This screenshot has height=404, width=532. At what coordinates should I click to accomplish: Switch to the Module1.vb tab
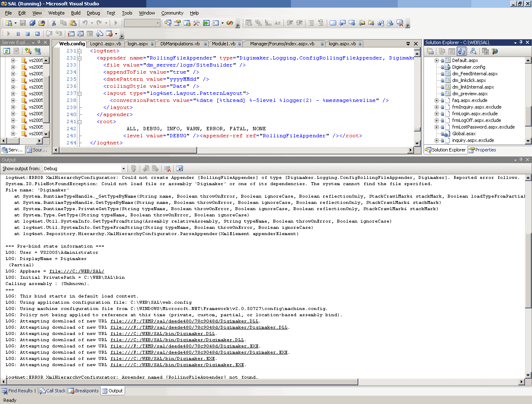pos(226,44)
